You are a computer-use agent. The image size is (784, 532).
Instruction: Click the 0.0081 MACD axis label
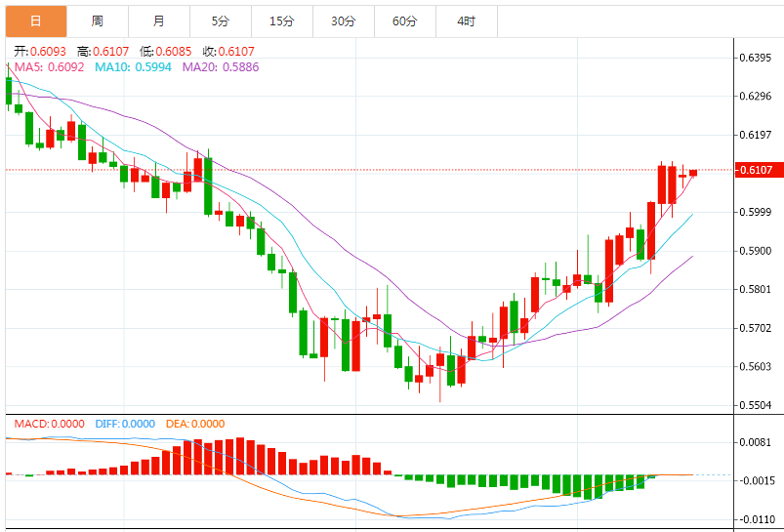click(756, 442)
